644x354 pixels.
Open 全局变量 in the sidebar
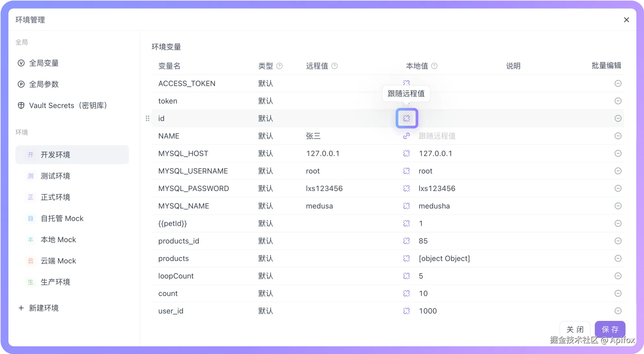(x=44, y=63)
